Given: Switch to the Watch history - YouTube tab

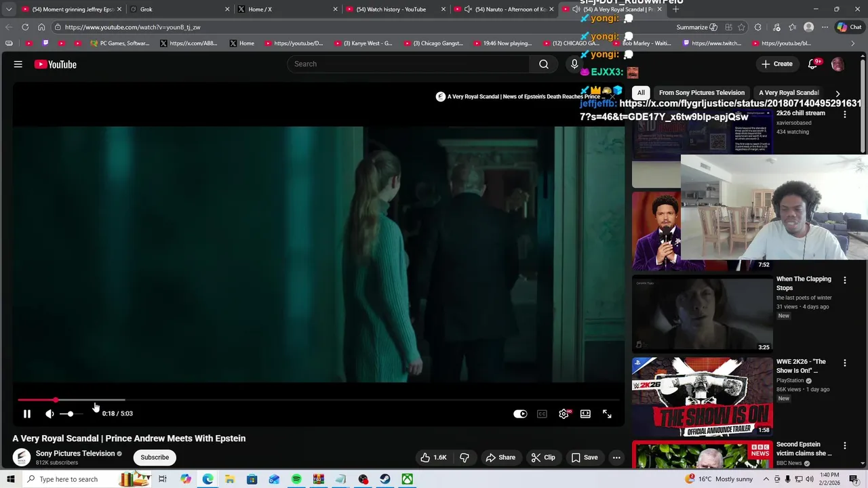Looking at the screenshot, I should pyautogui.click(x=395, y=9).
